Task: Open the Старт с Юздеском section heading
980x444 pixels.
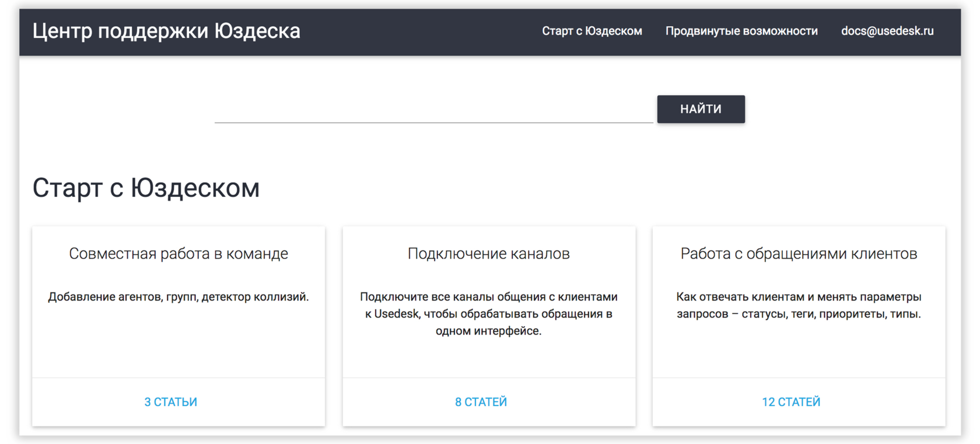Action: (x=146, y=188)
